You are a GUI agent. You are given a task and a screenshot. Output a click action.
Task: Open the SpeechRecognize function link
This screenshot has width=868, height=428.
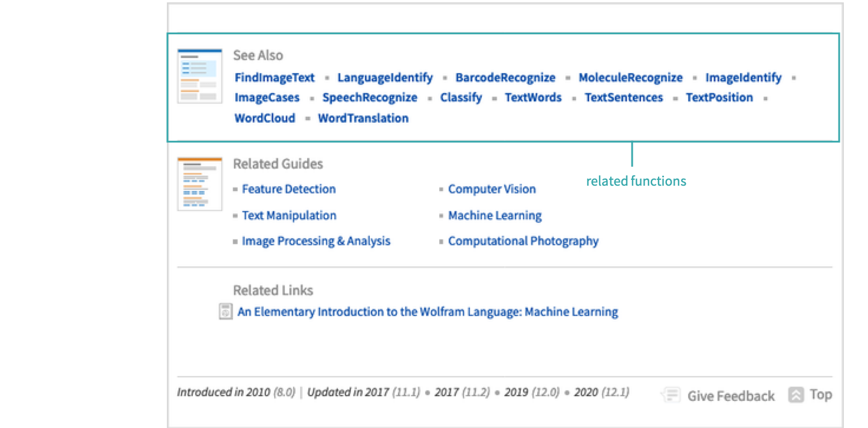point(370,98)
